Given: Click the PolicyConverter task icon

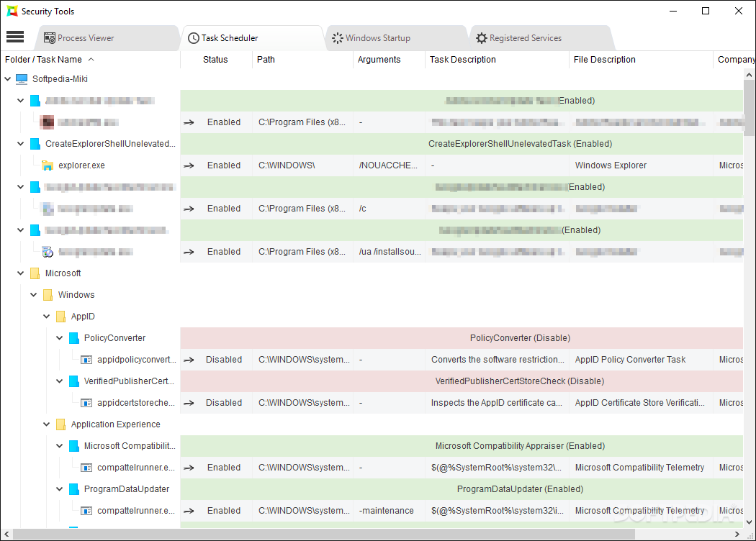Looking at the screenshot, I should click(73, 338).
